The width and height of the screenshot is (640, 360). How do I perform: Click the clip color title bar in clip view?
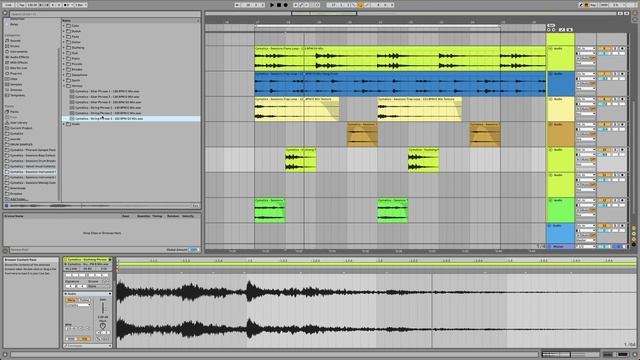87,259
